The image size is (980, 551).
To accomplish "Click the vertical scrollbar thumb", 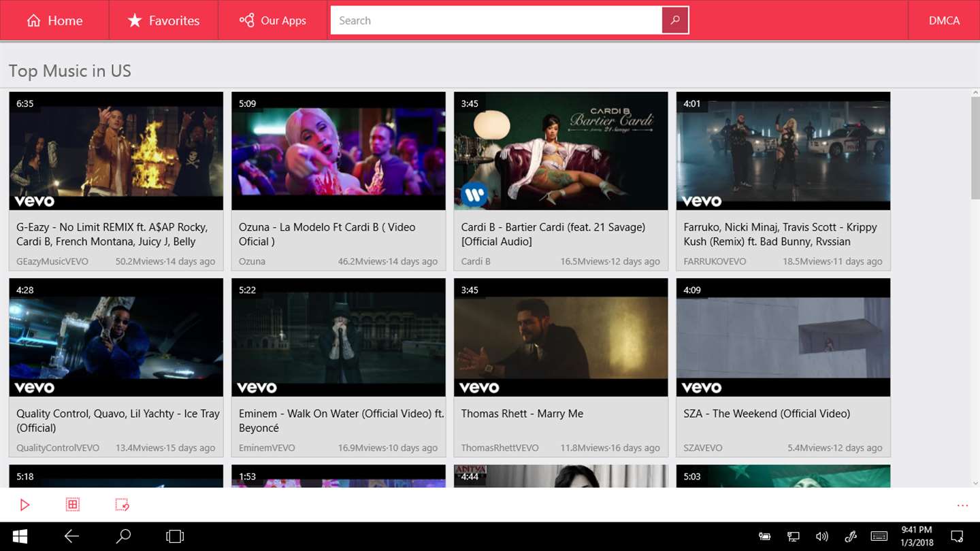I will pyautogui.click(x=975, y=148).
